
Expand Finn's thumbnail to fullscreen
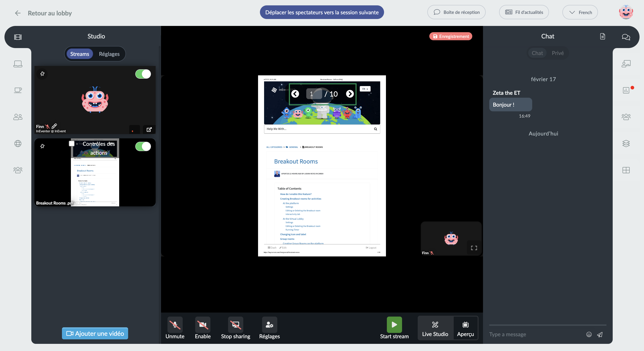coord(474,248)
